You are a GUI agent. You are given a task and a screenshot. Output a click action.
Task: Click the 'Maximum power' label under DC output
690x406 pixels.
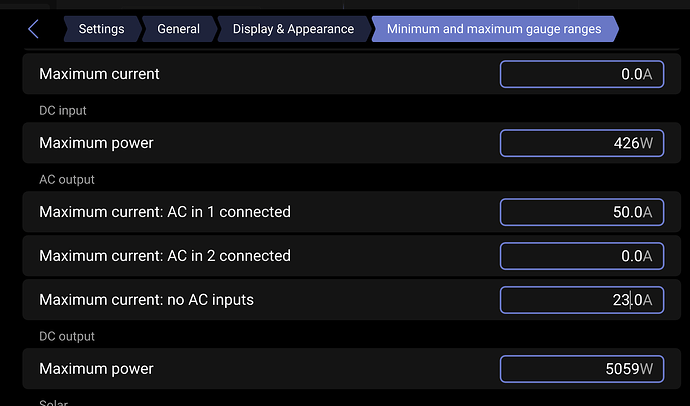(x=96, y=369)
